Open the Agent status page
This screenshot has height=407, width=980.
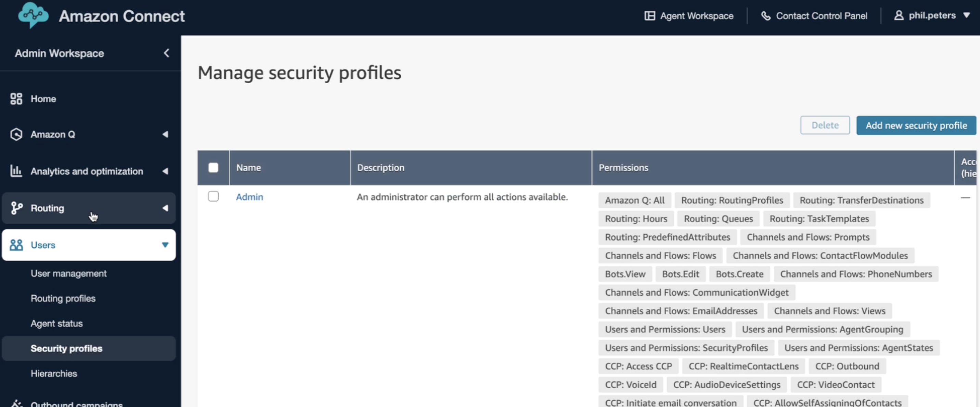[x=56, y=323]
